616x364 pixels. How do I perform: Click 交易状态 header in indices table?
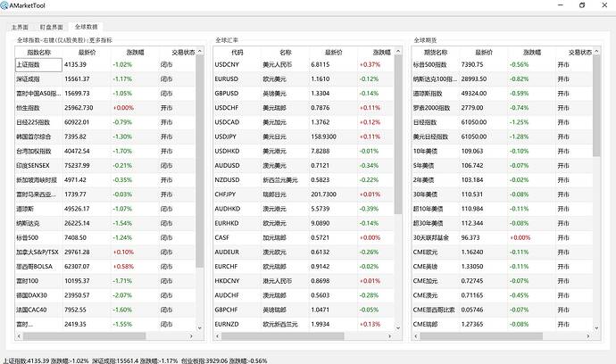pos(183,53)
